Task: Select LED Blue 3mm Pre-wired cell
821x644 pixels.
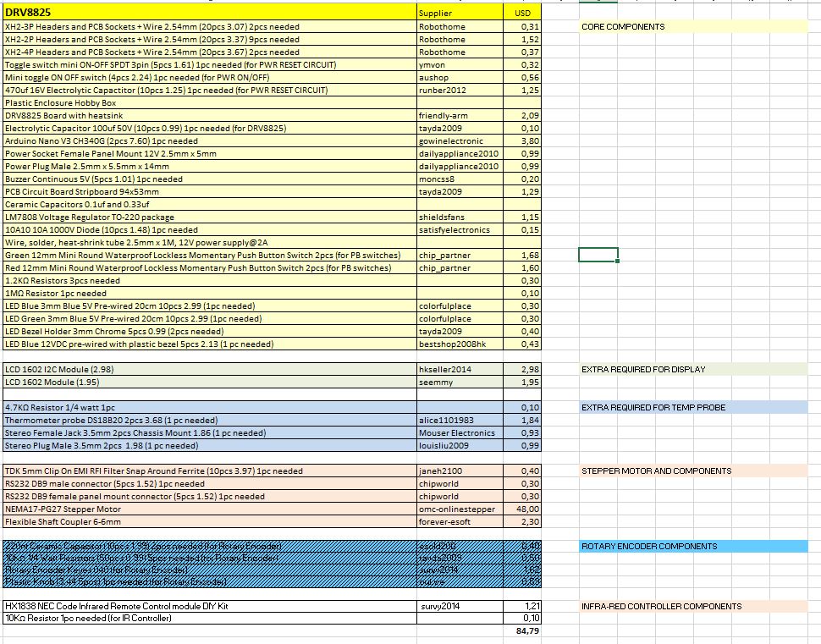Action: click(x=210, y=305)
